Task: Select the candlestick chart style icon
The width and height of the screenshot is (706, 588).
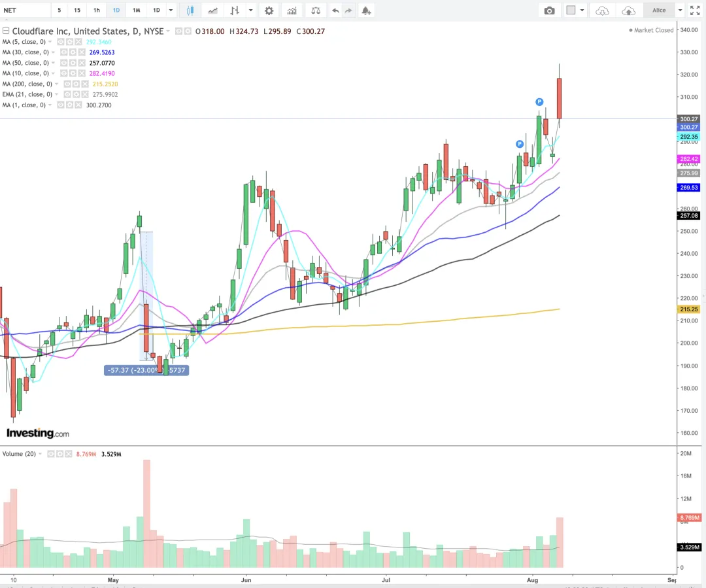Action: pyautogui.click(x=190, y=10)
